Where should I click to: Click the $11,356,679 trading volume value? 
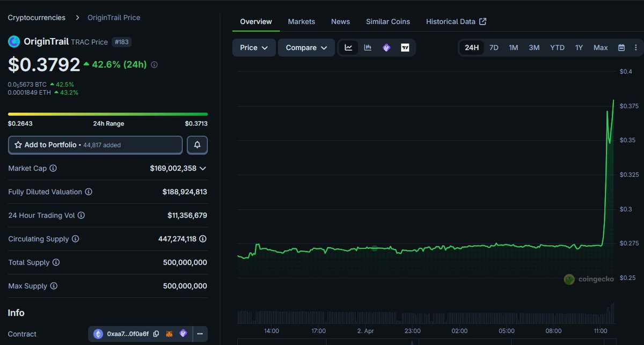187,215
